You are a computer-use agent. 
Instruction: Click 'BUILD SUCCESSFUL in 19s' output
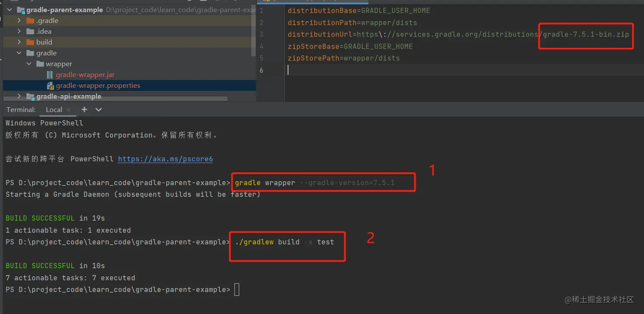click(x=55, y=218)
